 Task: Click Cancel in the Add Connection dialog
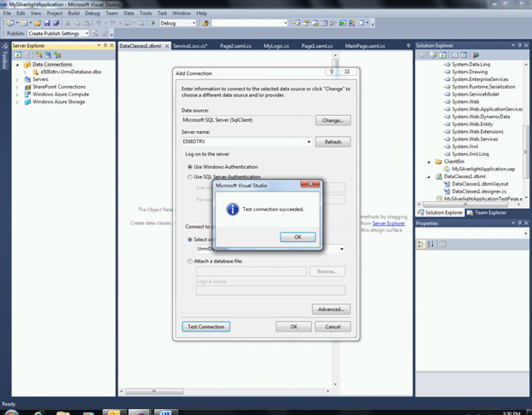pyautogui.click(x=332, y=326)
